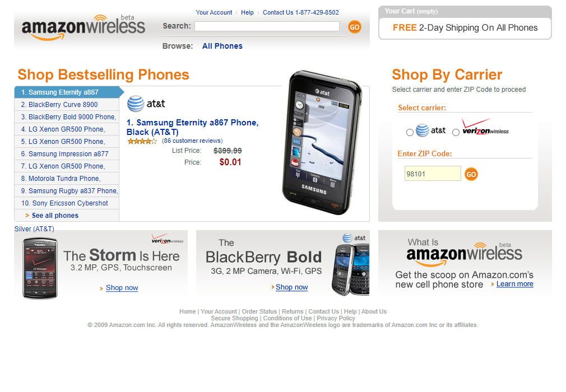Open All Phones browse menu item
The image size is (566, 392).
222,46
